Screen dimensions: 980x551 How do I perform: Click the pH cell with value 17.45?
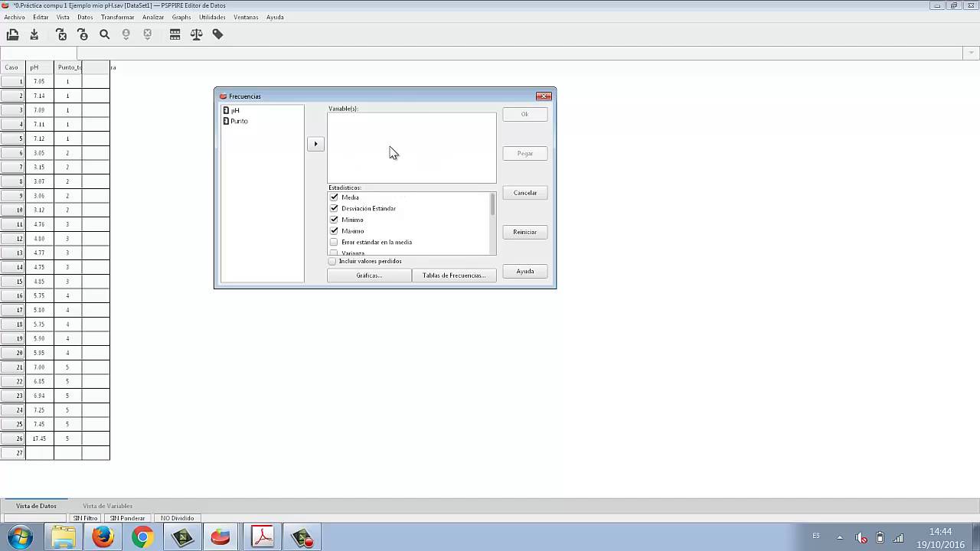pos(39,439)
